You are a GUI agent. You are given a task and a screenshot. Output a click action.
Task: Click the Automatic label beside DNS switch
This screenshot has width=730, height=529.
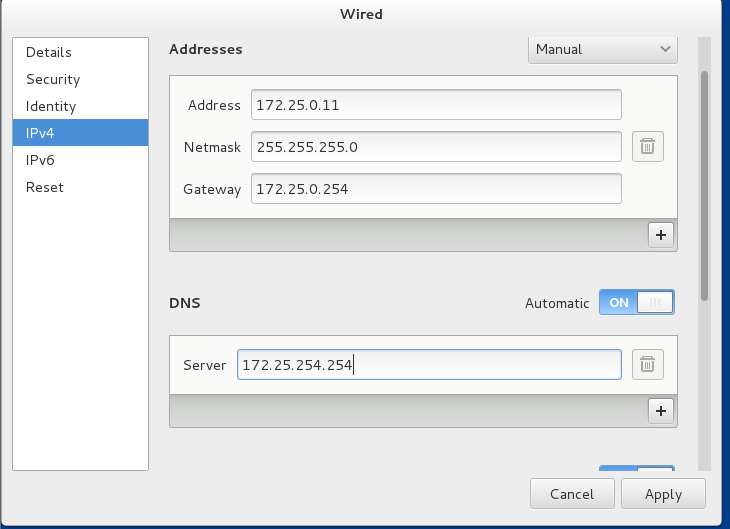pos(557,303)
